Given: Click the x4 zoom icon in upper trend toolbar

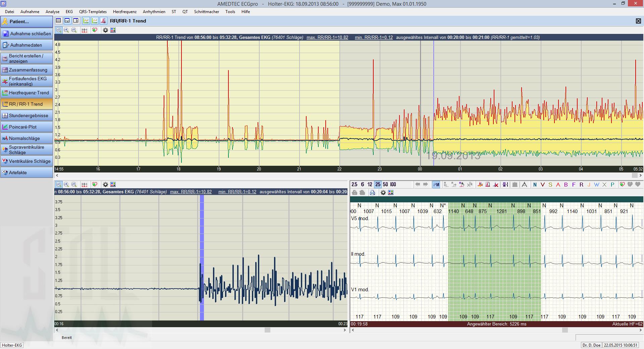Looking at the screenshot, I should pyautogui.click(x=66, y=30).
